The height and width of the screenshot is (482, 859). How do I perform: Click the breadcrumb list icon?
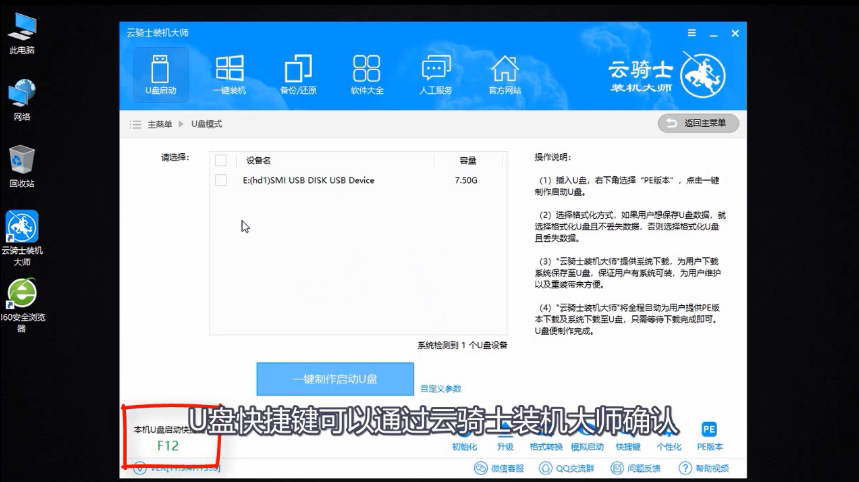point(135,124)
